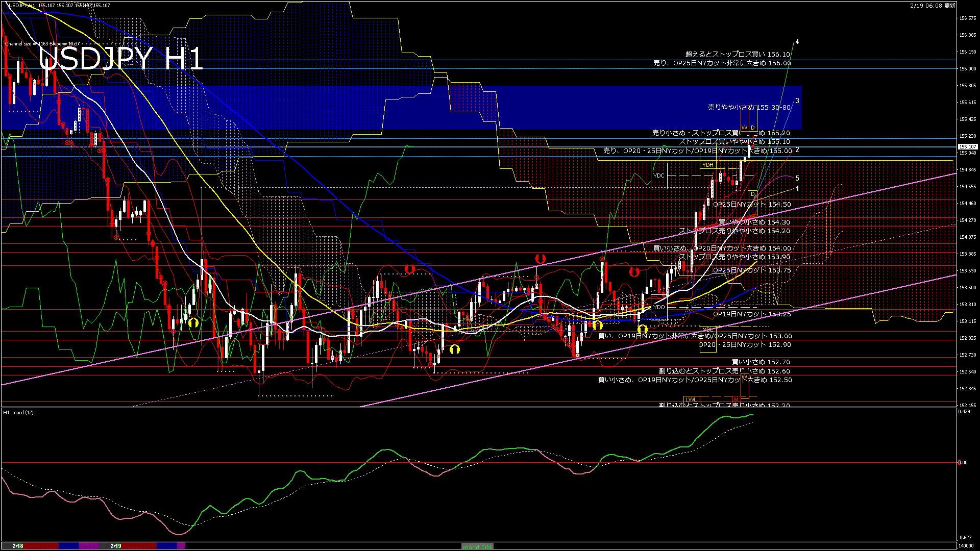Click the yellow LWL label at bottom
This screenshot has width=980, height=551.
point(691,399)
